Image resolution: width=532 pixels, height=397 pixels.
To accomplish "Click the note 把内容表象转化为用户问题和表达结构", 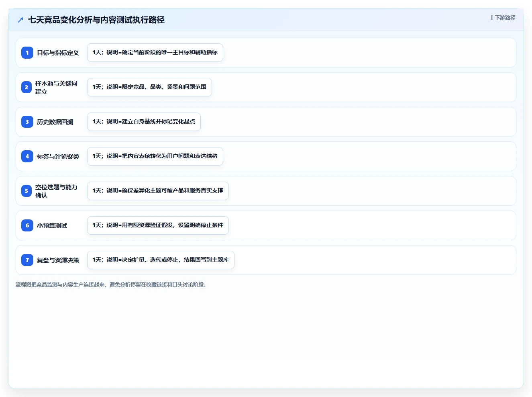I will [x=155, y=156].
